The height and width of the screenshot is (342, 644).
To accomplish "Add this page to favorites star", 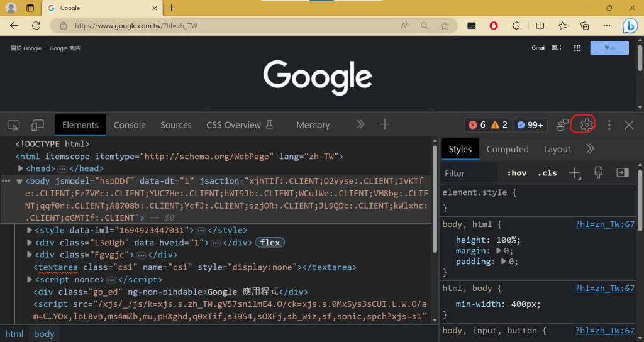I will pos(445,25).
